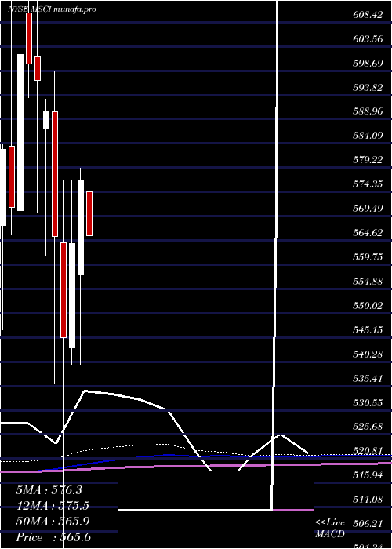This screenshot has width=392, height=549.
Task: Click the 579.22 price axis label
Action: (x=368, y=160)
